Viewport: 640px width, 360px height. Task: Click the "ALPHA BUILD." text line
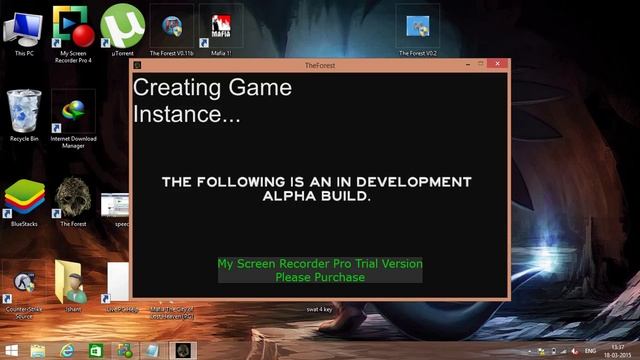(317, 196)
